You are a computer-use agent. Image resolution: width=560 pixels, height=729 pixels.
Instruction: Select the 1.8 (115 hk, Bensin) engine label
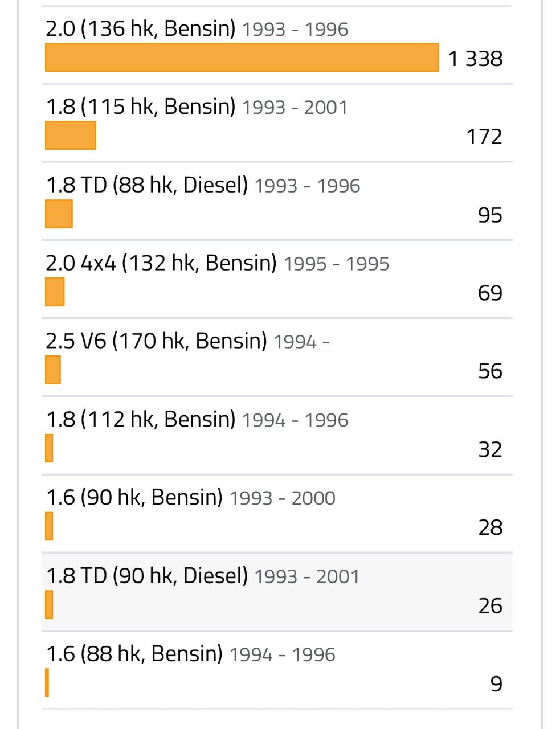click(140, 107)
